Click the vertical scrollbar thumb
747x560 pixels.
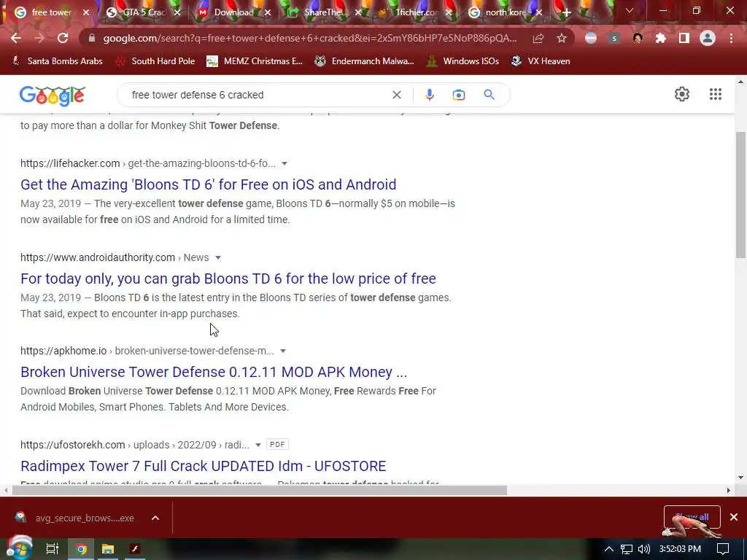pos(740,195)
